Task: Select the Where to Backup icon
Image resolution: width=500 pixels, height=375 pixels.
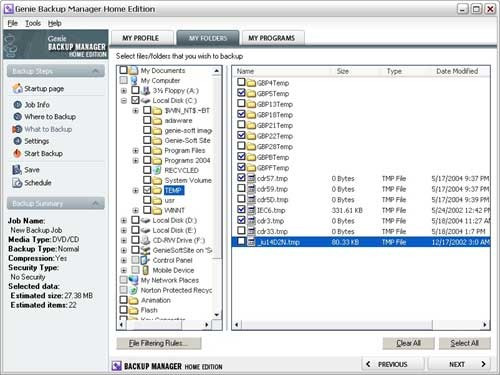Action: coord(17,117)
